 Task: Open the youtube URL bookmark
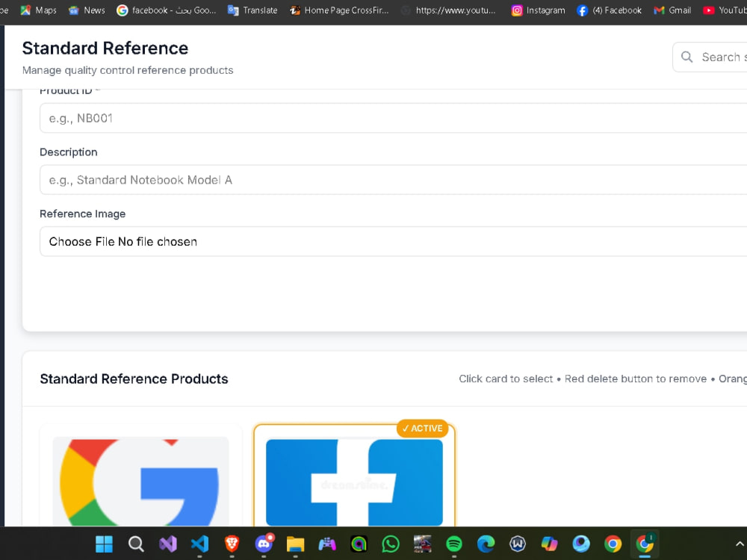(448, 10)
